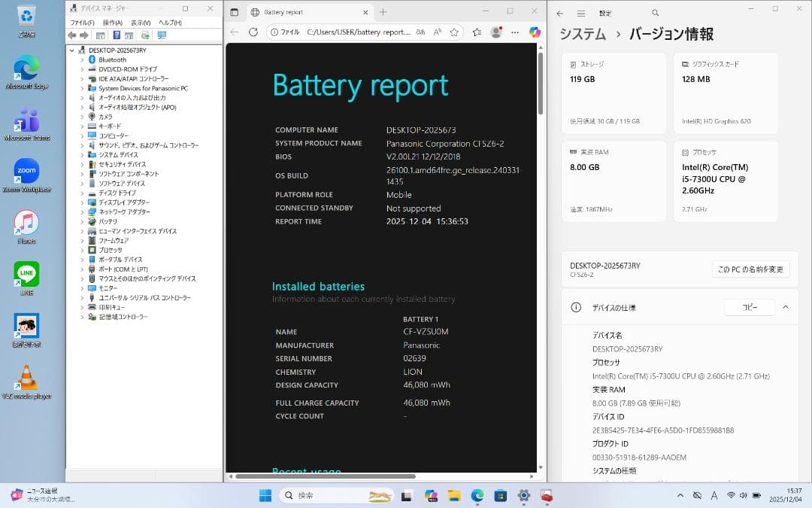The width and height of the screenshot is (812, 508).
Task: Open Zoom Workplace from the desktop
Action: click(26, 172)
